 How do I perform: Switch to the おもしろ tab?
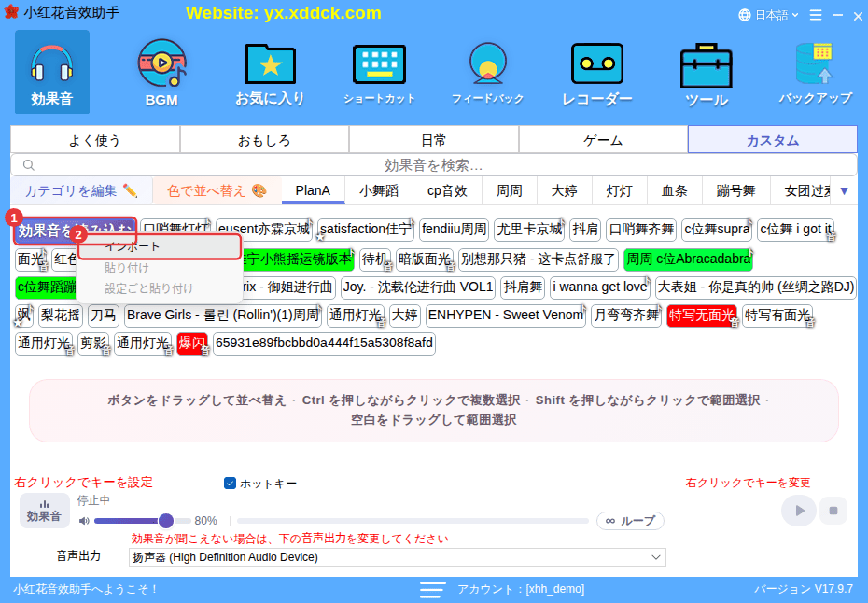tap(265, 140)
